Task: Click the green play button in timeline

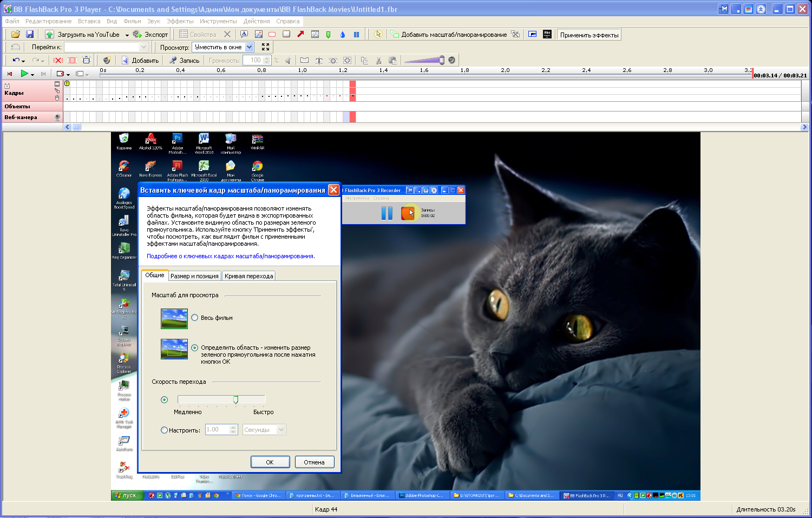Action: coord(24,74)
